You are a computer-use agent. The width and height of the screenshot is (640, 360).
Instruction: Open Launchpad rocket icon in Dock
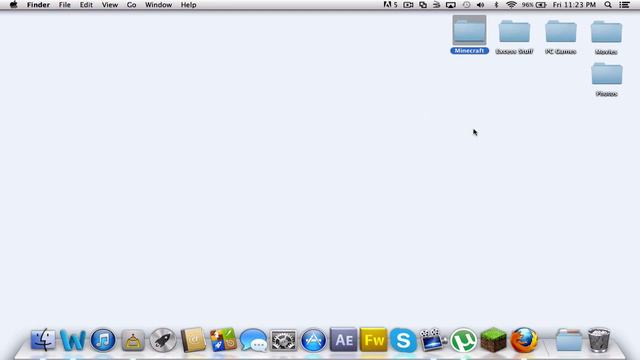pos(163,340)
